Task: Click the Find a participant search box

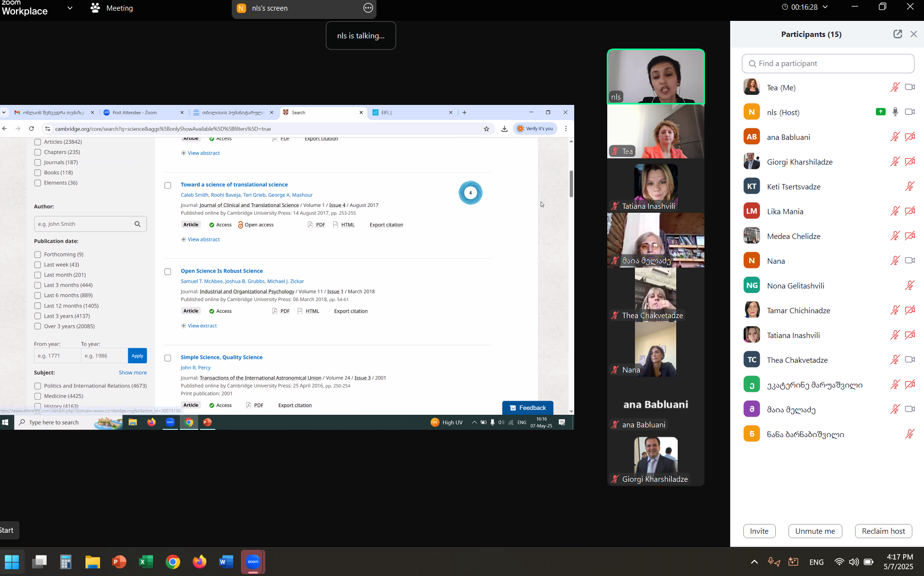Action: (x=828, y=64)
